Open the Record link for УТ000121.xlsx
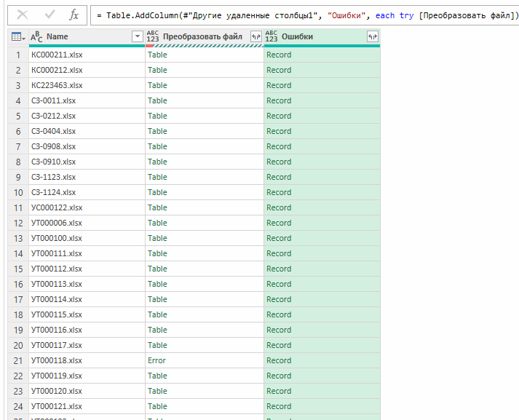The image size is (519, 420). 279,406
